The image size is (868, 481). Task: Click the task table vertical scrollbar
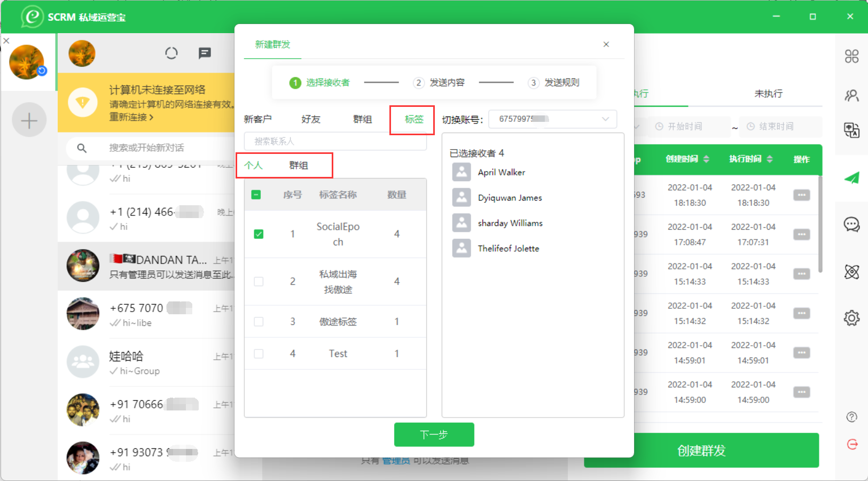coord(820,224)
